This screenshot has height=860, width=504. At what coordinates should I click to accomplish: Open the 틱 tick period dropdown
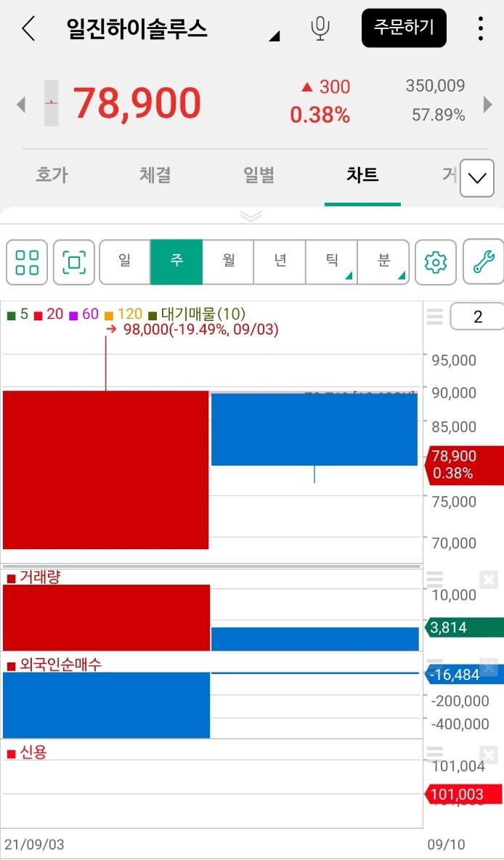click(331, 262)
